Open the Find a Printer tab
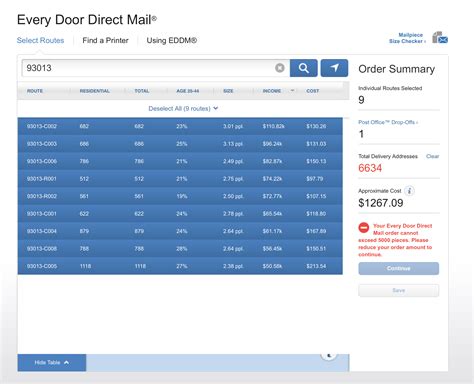The image size is (474, 384). click(x=105, y=40)
